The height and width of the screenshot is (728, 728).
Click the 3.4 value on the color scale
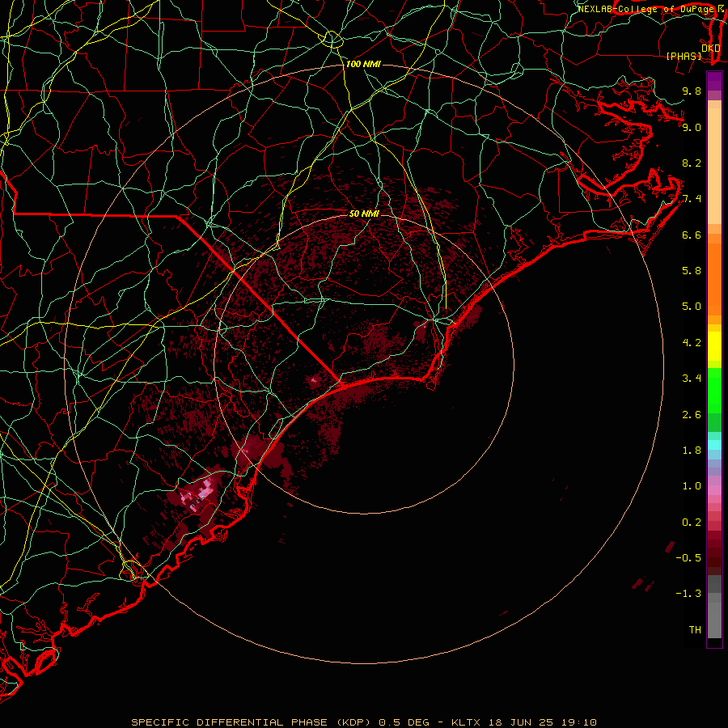point(692,379)
